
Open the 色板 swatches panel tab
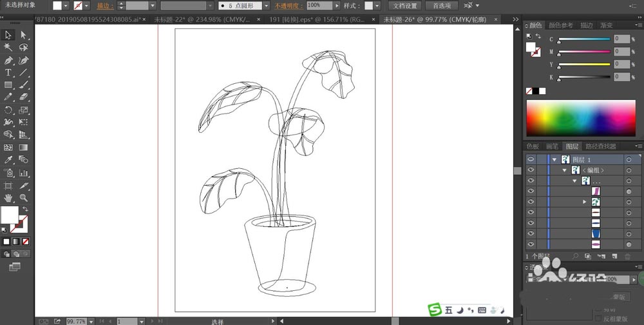(533, 146)
